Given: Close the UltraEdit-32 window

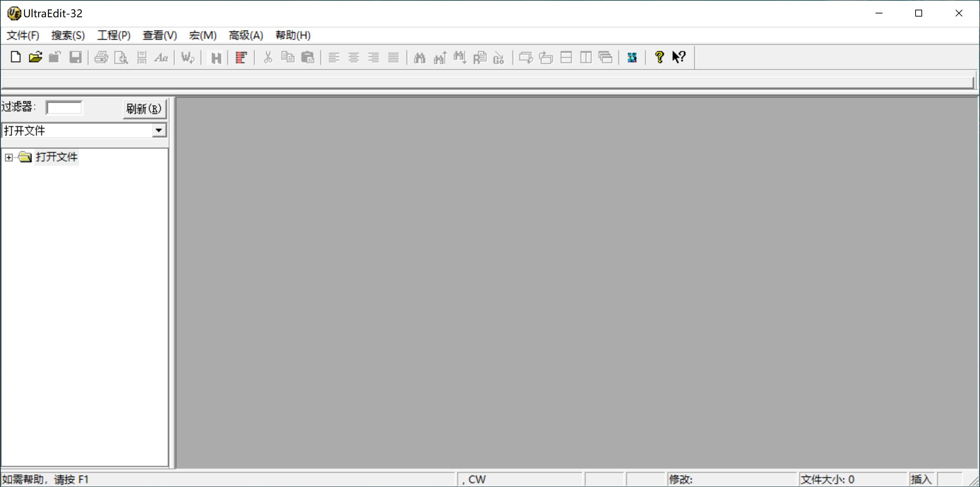Looking at the screenshot, I should click(x=959, y=13).
